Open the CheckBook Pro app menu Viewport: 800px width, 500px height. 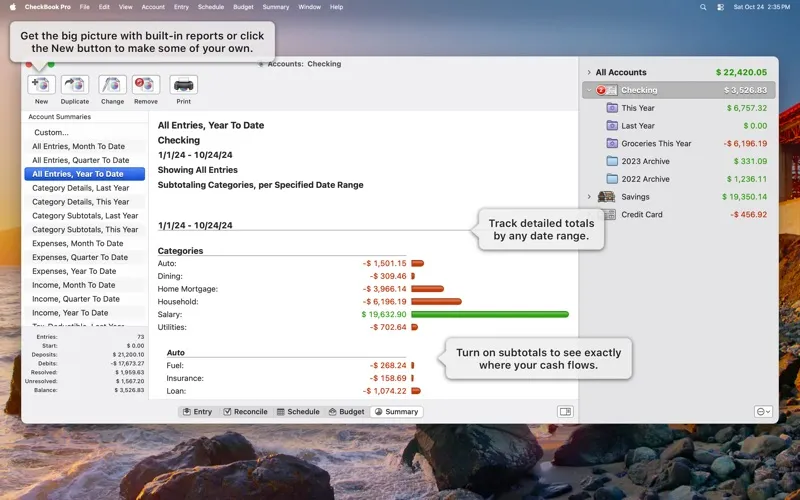pos(47,7)
